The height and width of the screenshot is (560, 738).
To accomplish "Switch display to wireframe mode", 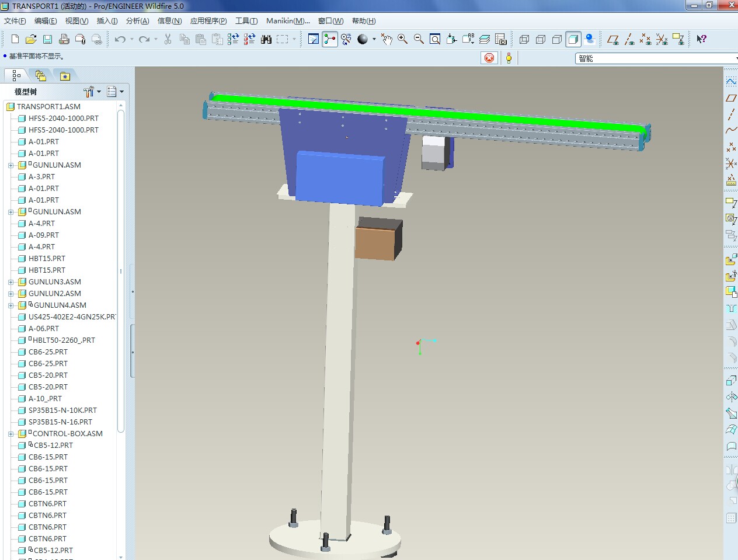I will pyautogui.click(x=524, y=39).
